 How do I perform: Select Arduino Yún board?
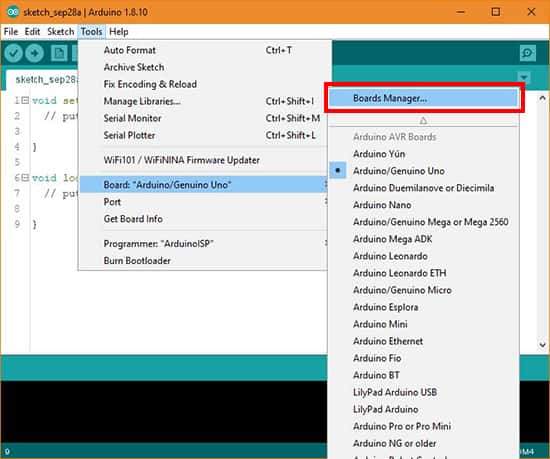pyautogui.click(x=423, y=154)
